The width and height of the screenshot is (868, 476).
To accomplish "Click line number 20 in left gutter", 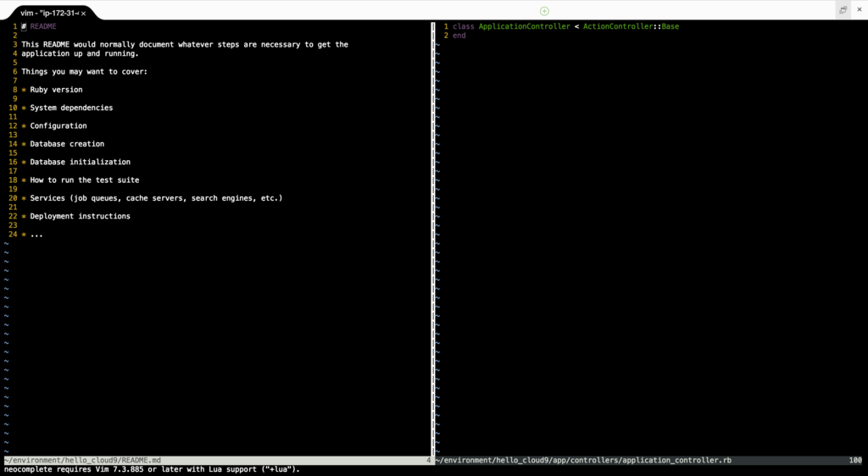I will (x=13, y=198).
